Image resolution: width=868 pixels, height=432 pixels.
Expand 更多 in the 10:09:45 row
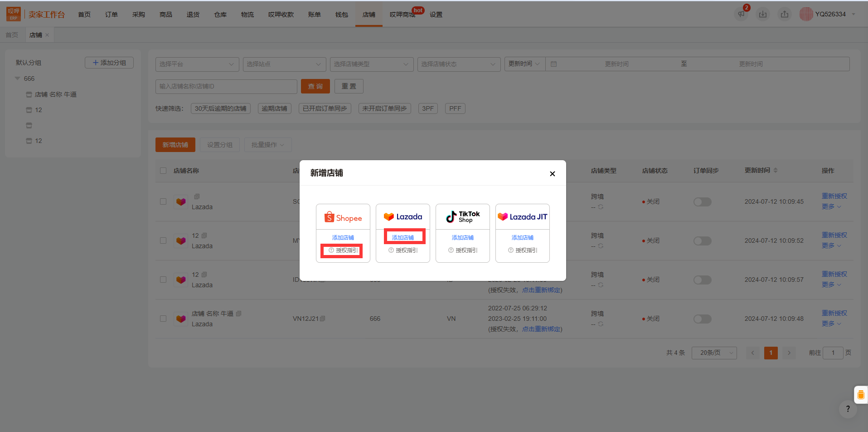831,206
